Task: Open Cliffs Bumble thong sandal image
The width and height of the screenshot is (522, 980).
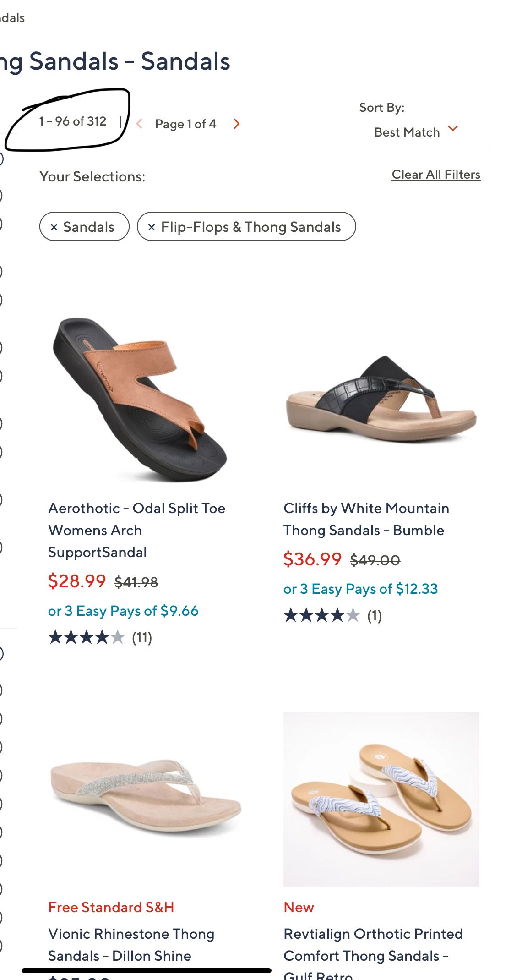Action: (381, 399)
